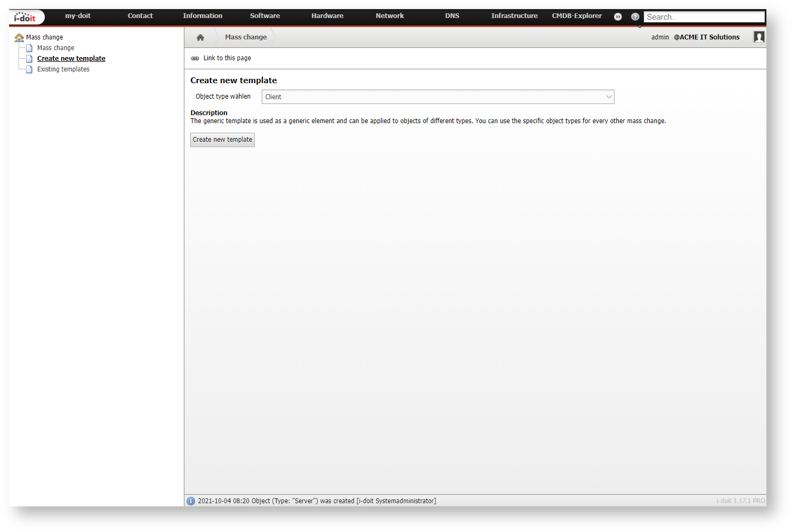
Task: Click the round arrow icon next to CMDB-Explorer
Action: 618,17
